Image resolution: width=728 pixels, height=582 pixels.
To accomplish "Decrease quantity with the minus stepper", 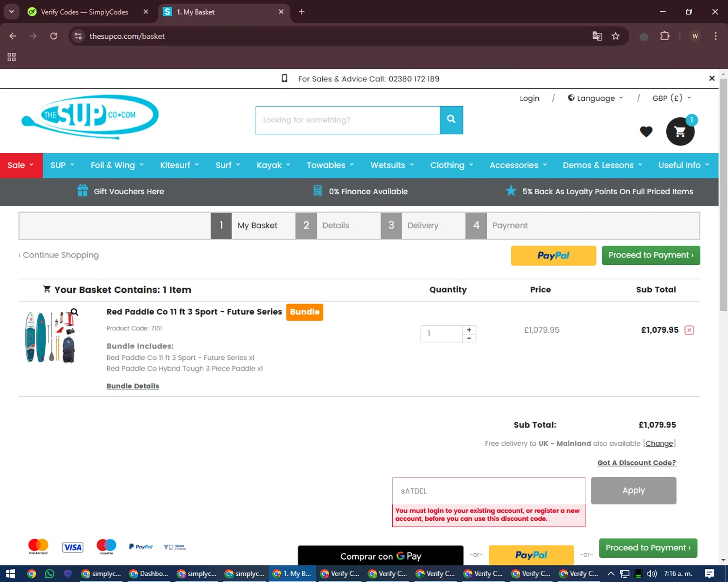I will 469,338.
